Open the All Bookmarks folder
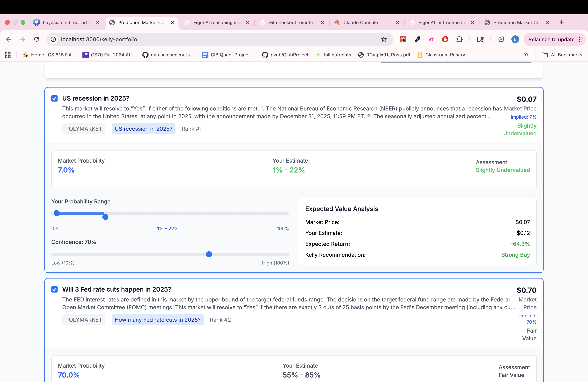This screenshot has height=382, width=588. click(562, 55)
